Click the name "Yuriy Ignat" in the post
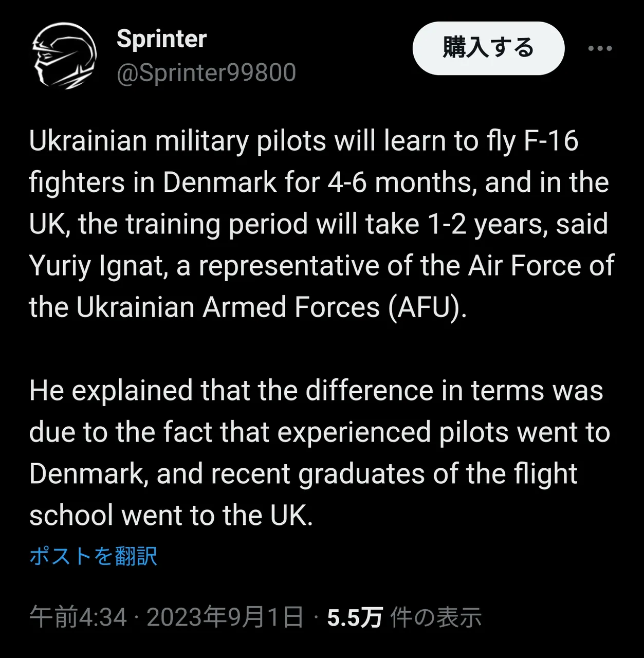Image resolution: width=644 pixels, height=658 pixels. (96, 266)
